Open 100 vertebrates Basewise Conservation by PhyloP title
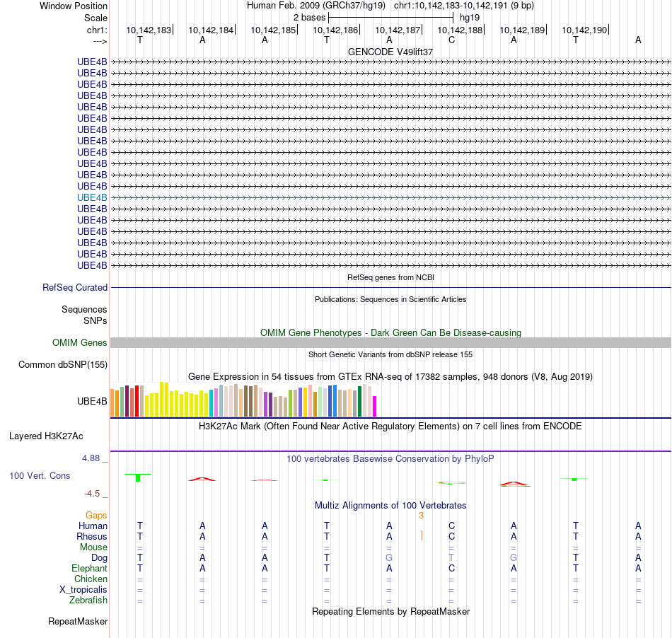Viewport: 672px width, 638px height. [x=390, y=459]
